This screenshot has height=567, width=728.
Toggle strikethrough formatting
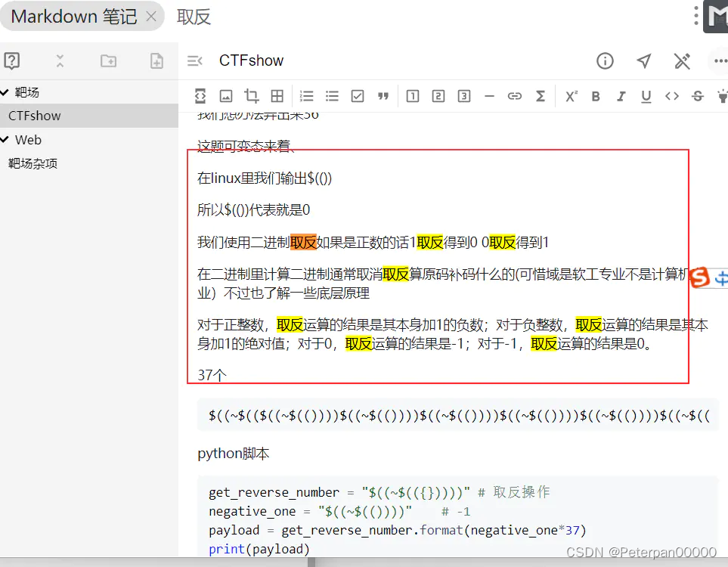(x=697, y=96)
